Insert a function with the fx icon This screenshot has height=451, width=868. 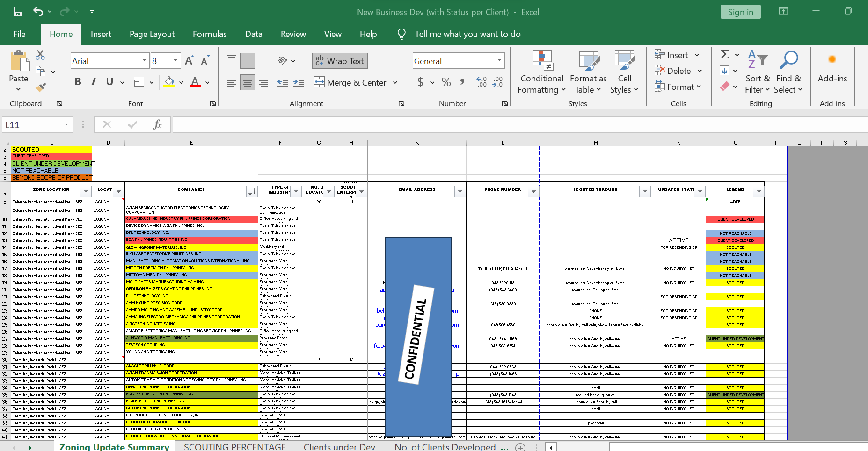point(157,124)
